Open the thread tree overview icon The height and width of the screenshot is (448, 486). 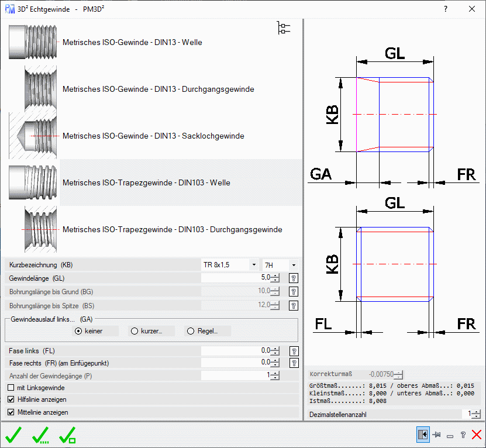[x=283, y=27]
